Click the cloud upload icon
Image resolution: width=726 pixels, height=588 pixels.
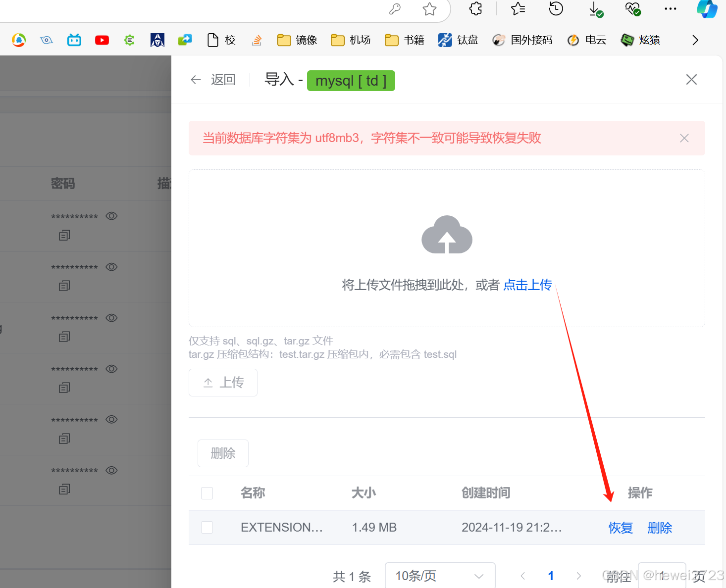click(x=447, y=235)
